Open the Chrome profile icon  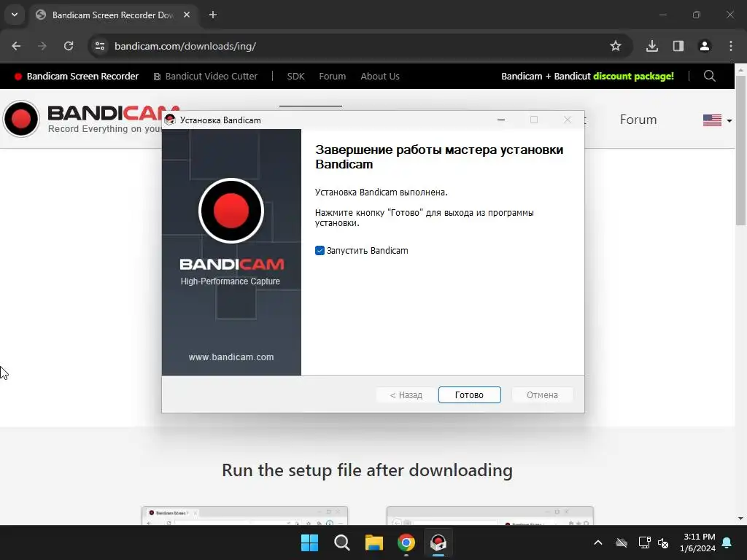(x=705, y=46)
